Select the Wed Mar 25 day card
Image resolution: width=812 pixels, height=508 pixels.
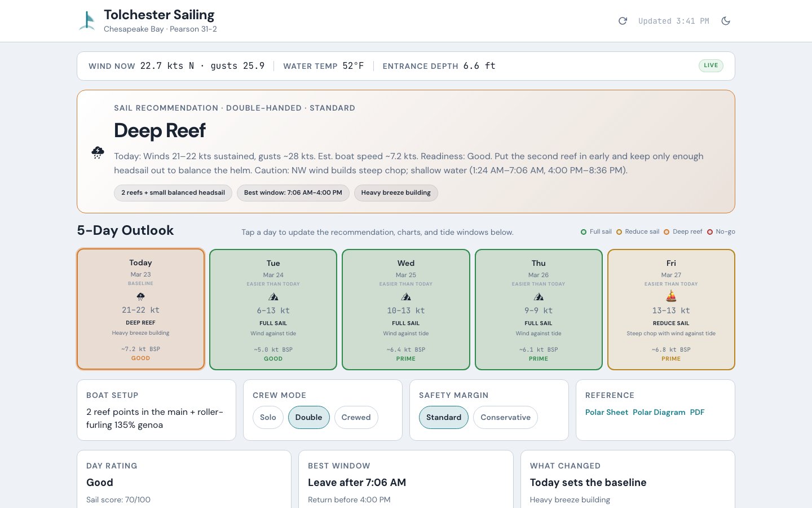[405, 309]
